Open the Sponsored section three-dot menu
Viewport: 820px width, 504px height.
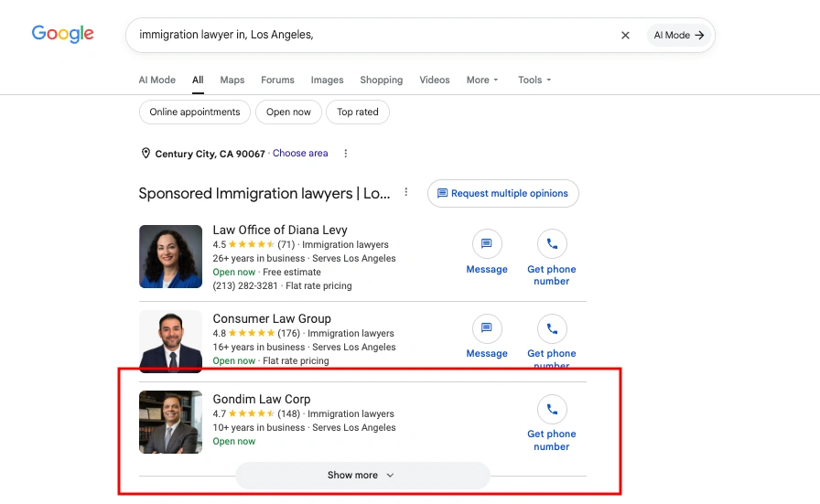405,192
